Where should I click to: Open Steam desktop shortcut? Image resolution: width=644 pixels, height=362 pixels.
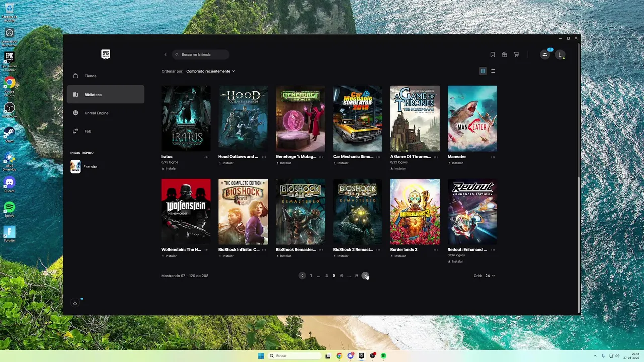tap(9, 134)
